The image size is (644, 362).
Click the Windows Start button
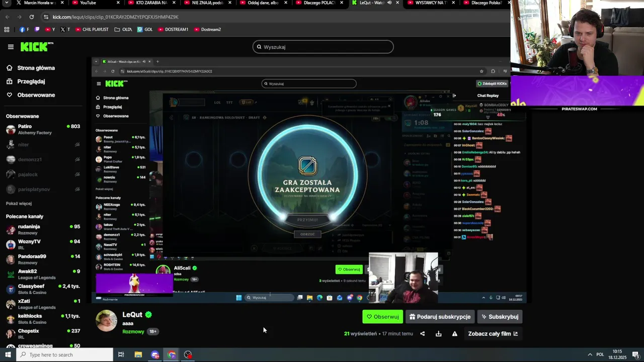[x=8, y=354]
